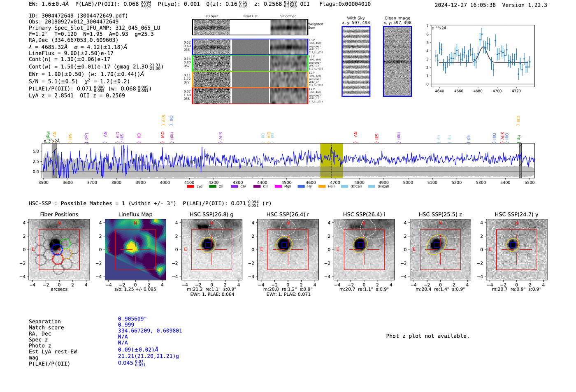Open the HSC SSP(26.8) g cutout
The width and height of the screenshot is (576, 392).
point(212,250)
